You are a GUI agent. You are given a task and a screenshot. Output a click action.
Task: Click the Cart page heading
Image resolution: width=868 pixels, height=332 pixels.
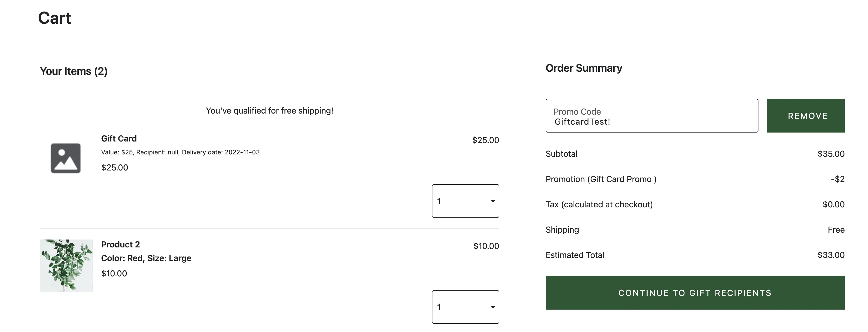pos(54,18)
